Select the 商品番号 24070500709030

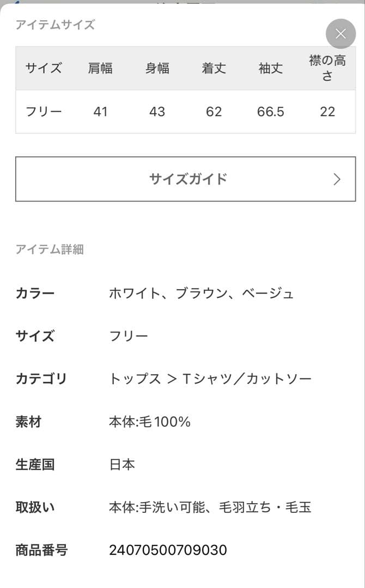click(169, 550)
